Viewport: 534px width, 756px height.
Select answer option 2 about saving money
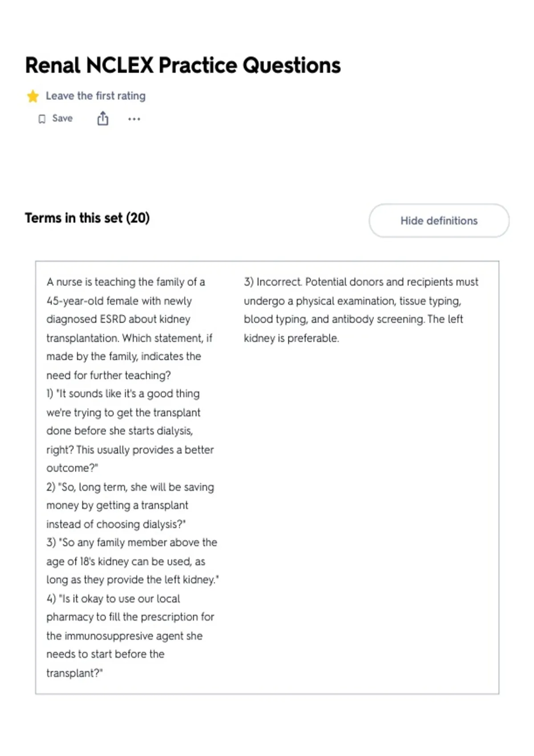[x=130, y=506]
